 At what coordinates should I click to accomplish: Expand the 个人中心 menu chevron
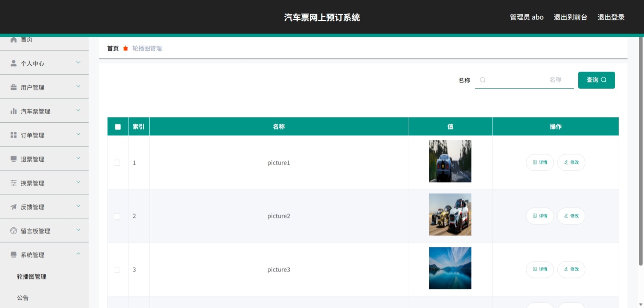click(78, 62)
